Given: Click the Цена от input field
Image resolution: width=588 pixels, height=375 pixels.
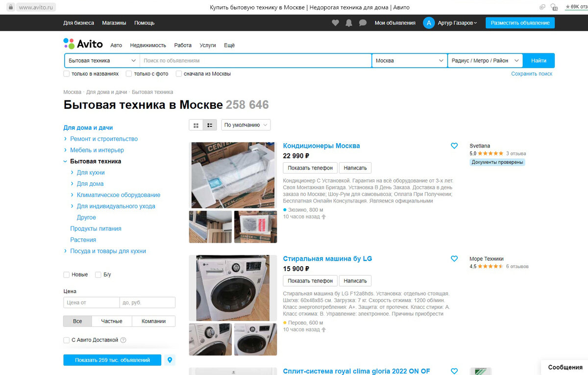Looking at the screenshot, I should (x=91, y=302).
